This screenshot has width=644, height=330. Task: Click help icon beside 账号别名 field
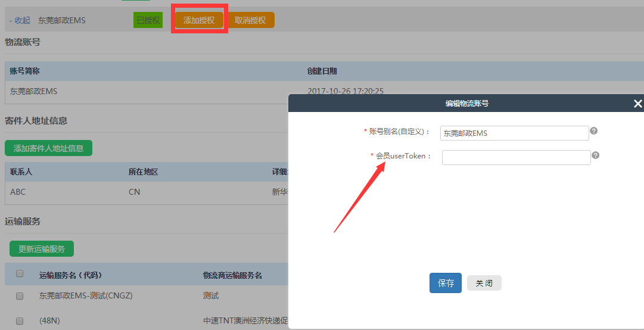tap(593, 131)
